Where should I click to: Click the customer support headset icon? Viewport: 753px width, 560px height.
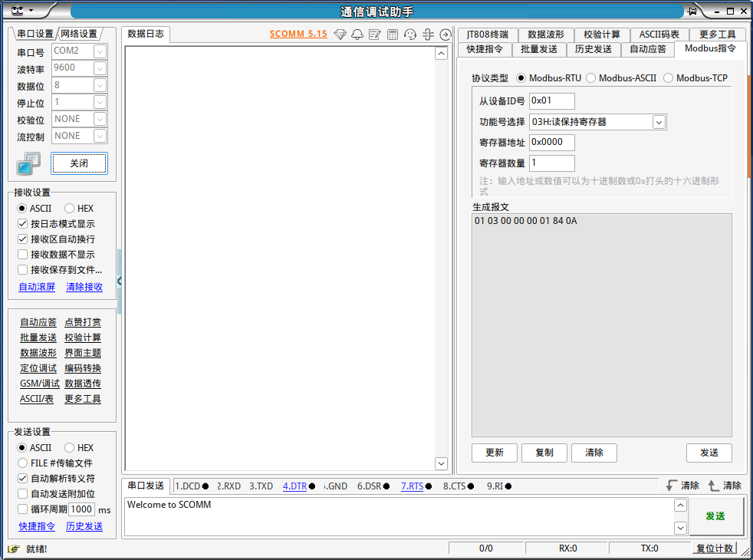tap(410, 35)
